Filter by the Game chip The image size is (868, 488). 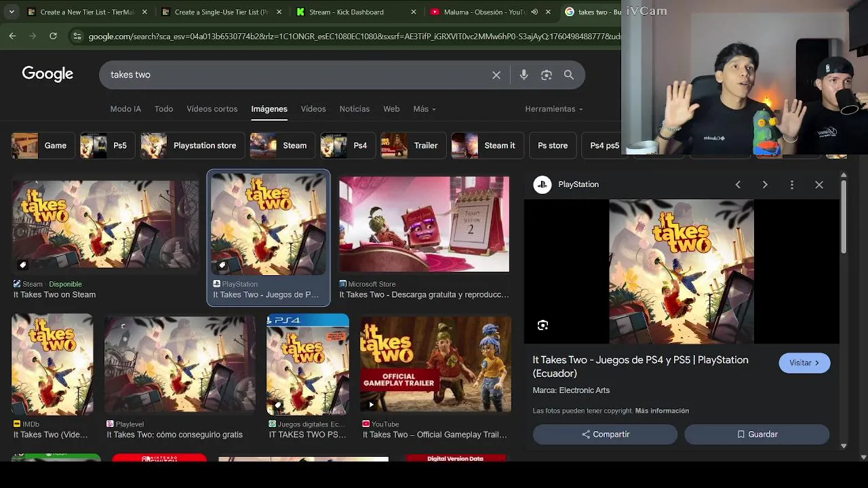tap(43, 145)
